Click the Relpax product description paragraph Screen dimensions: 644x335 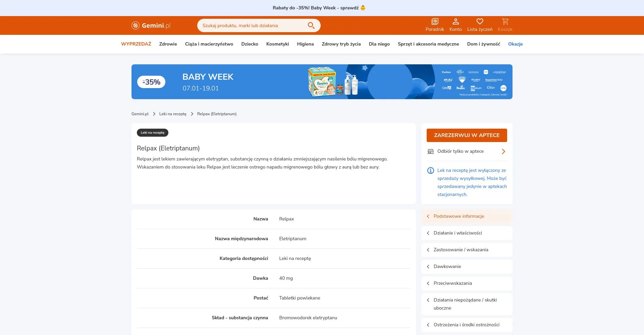262,163
